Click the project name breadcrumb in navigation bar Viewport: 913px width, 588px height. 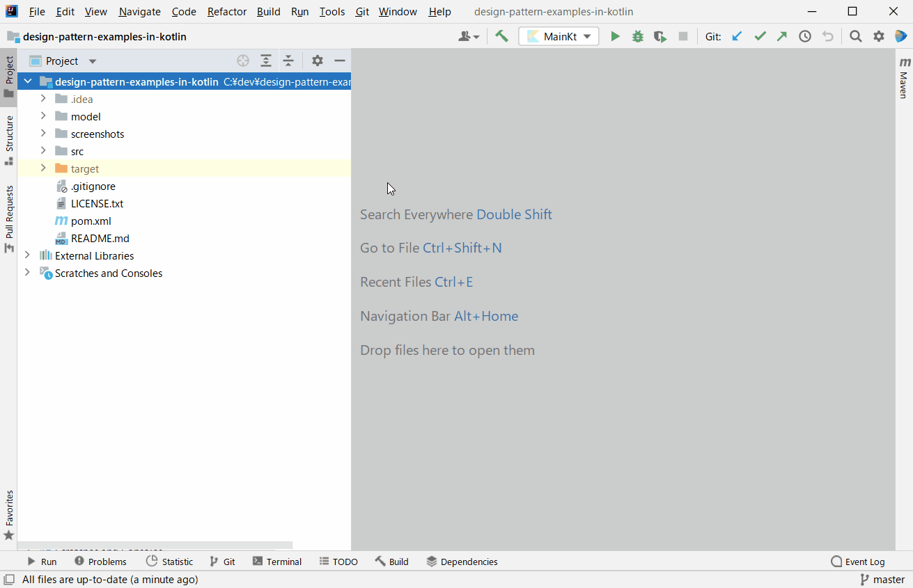(x=104, y=37)
